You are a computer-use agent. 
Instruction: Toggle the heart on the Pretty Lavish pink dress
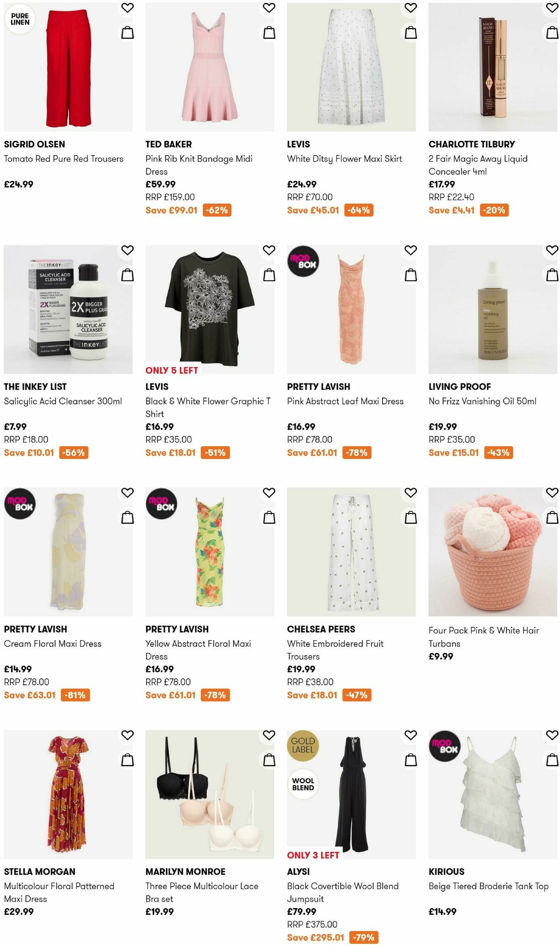tap(410, 250)
